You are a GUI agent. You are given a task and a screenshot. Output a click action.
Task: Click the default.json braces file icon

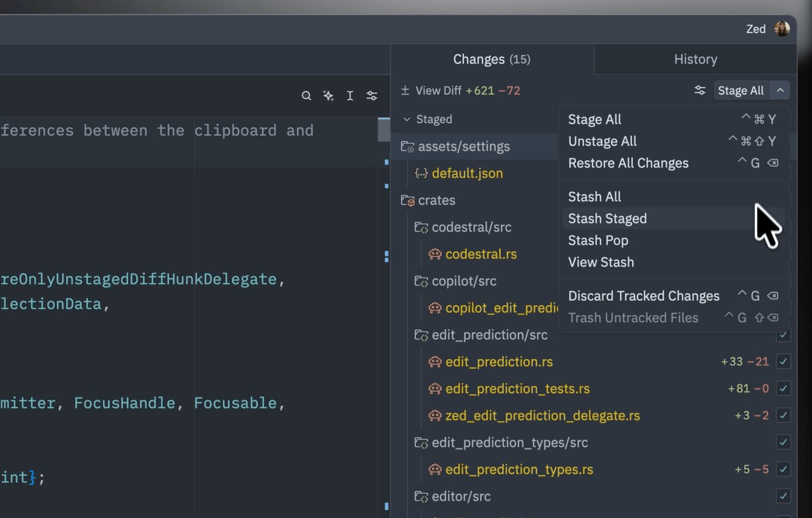(x=422, y=173)
